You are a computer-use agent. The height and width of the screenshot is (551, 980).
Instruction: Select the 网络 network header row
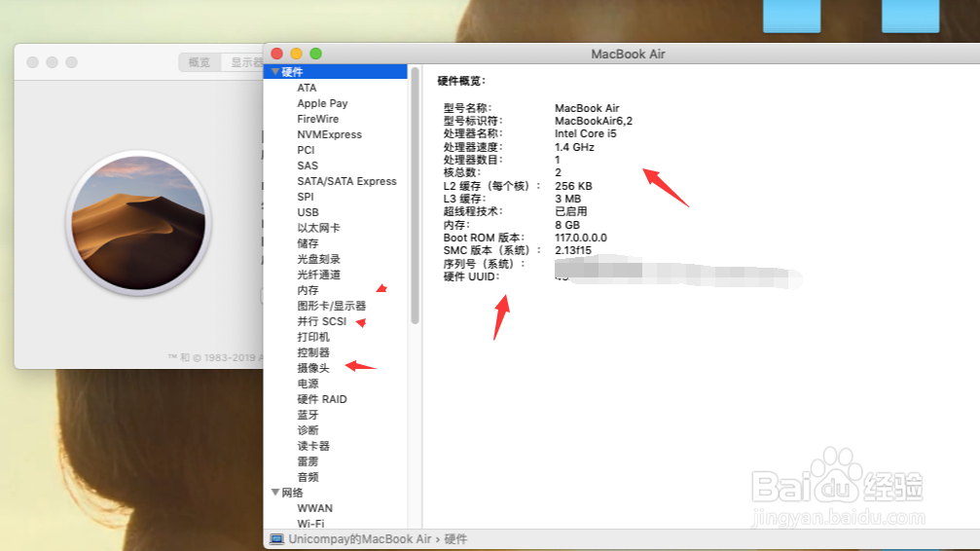pos(336,493)
